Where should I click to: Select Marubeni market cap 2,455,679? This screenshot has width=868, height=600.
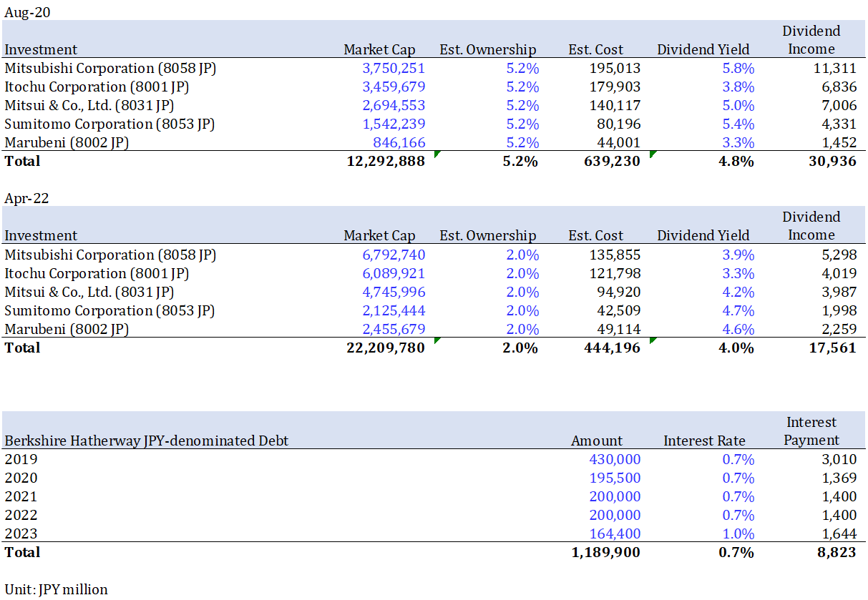[394, 329]
